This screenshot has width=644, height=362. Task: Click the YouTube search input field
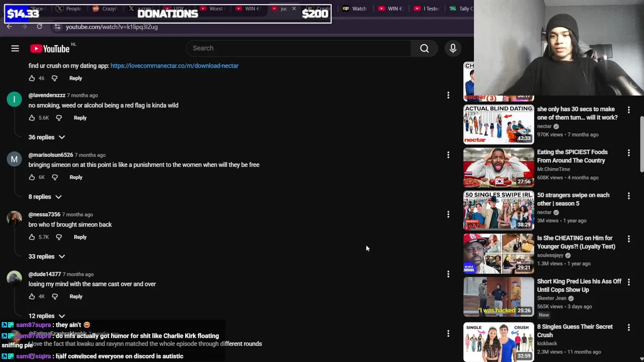point(299,48)
